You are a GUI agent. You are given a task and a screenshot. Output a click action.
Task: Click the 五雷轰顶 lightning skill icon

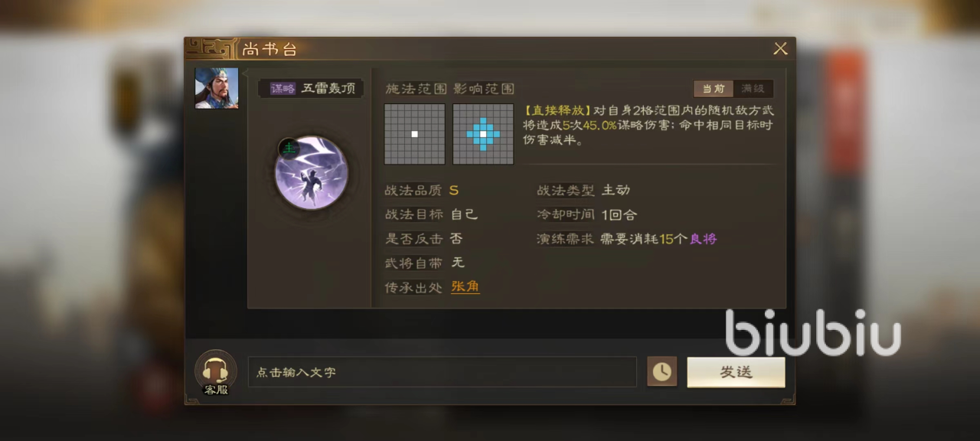tap(312, 173)
